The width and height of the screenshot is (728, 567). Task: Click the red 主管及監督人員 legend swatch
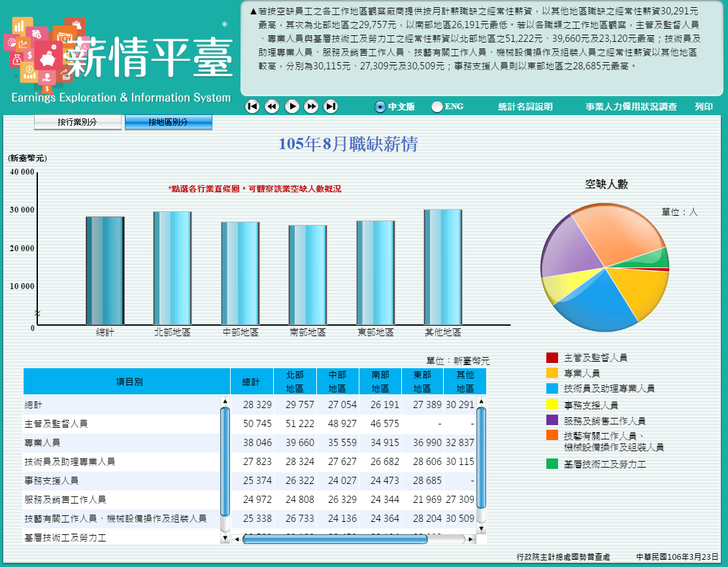[x=551, y=357]
